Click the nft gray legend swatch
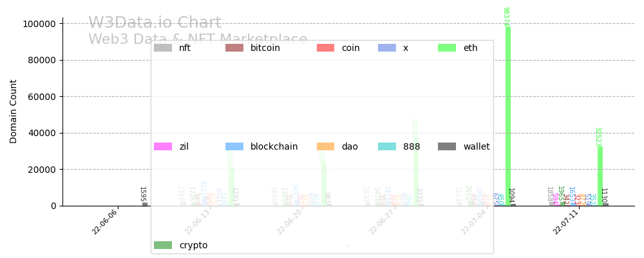 [x=163, y=48]
